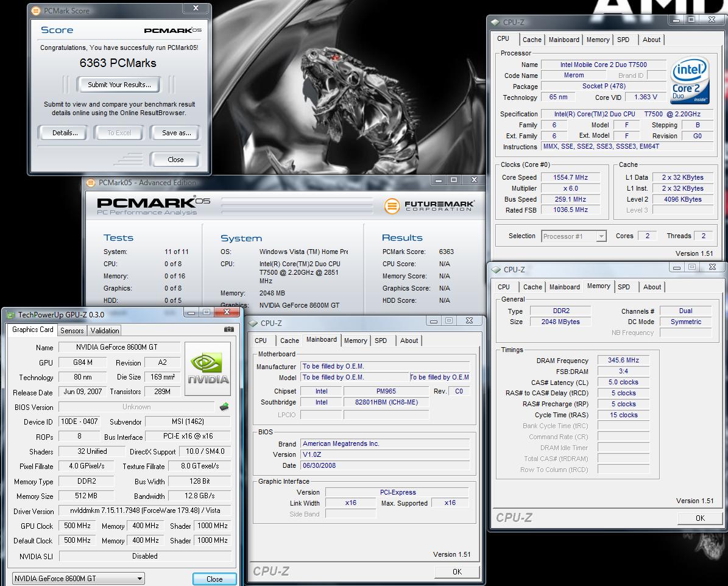
Task: Click OK in CPU-Z Mainboard window
Action: tap(457, 571)
